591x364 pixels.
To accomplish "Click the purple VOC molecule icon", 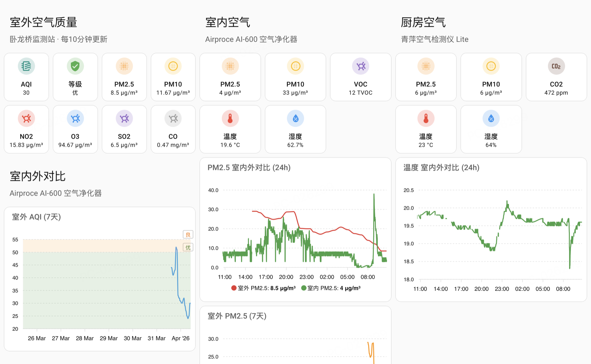I will click(360, 66).
